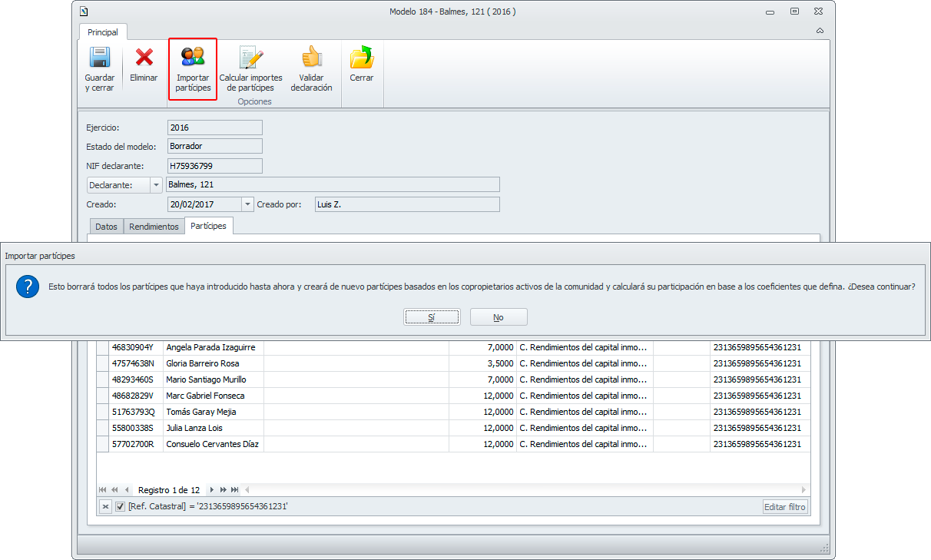Open the Creado date dropdown
The width and height of the screenshot is (931, 560).
[247, 204]
